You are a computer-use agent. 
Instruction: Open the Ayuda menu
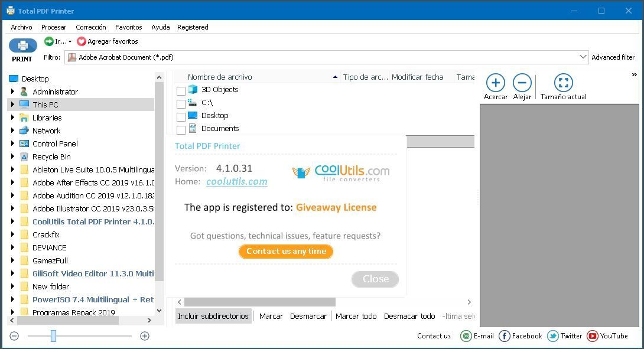coord(161,27)
